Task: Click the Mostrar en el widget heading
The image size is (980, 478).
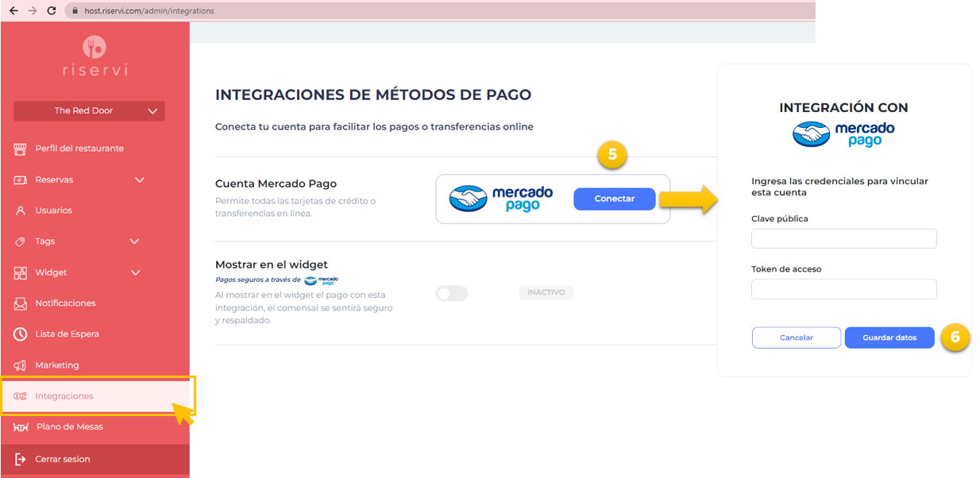Action: click(x=272, y=264)
